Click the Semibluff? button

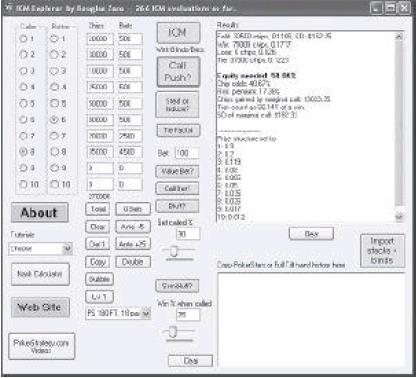[x=178, y=286]
